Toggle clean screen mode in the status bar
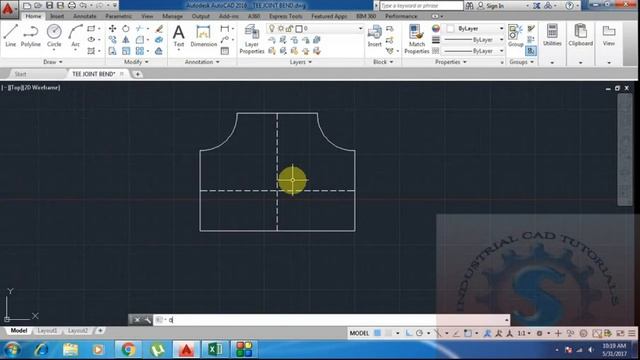The image size is (640, 360). [x=620, y=333]
